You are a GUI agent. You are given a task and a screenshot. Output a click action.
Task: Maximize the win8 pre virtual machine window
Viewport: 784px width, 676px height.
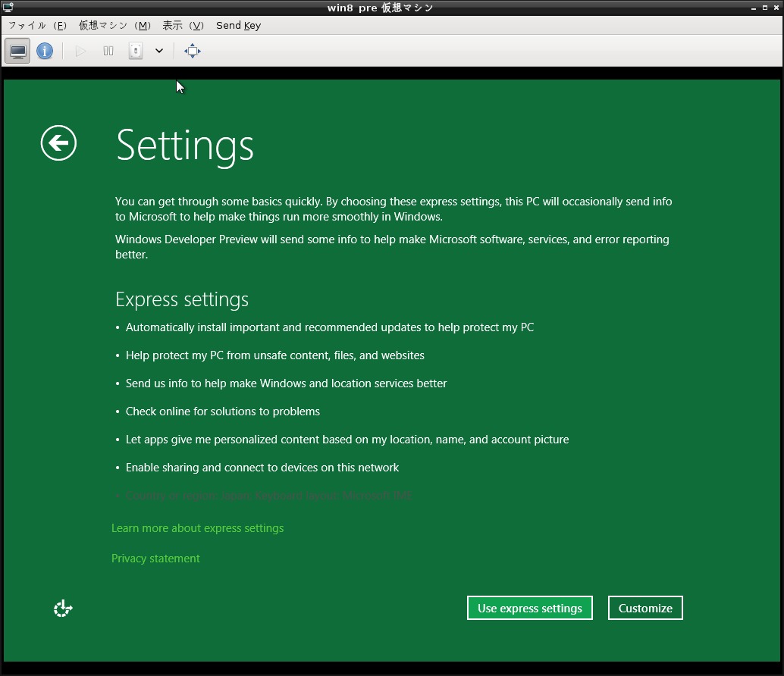765,8
